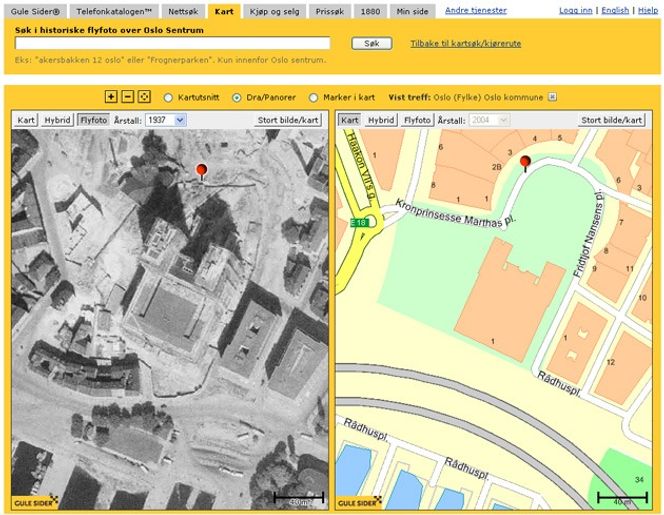This screenshot has width=664, height=515.
Task: Click Kronprinsesse Marthas pl. street label
Action: pos(456,215)
